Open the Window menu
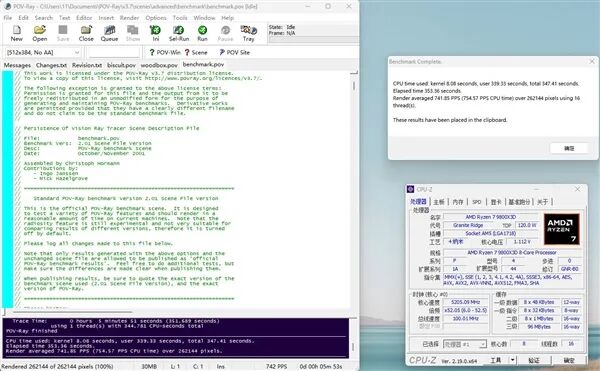Screen dimensions: 600x371 pos(204,18)
